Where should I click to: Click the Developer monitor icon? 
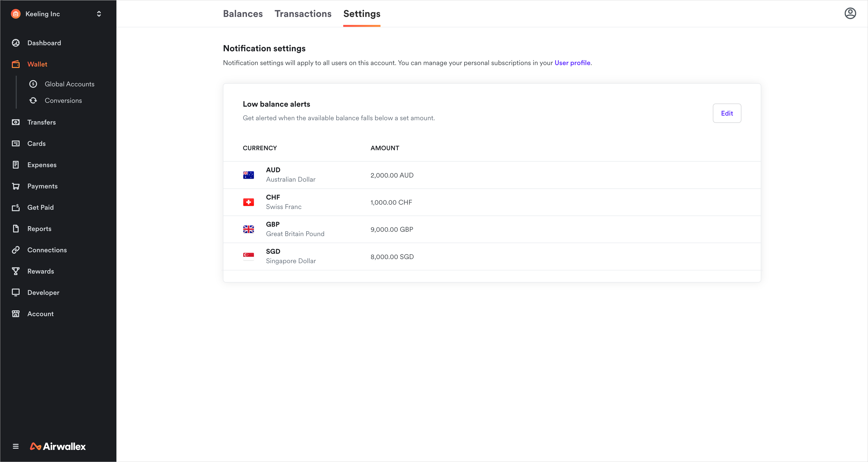pyautogui.click(x=15, y=292)
